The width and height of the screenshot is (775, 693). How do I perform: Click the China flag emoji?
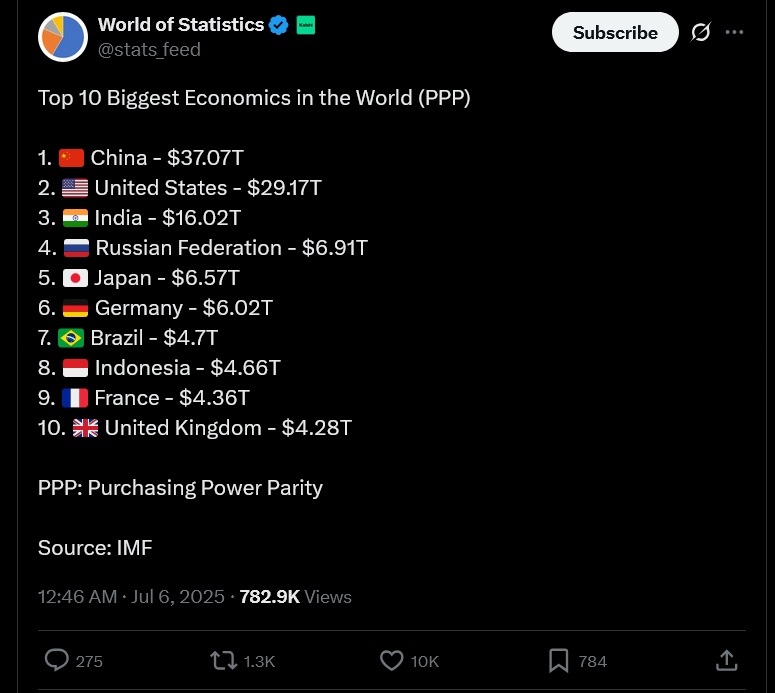[71, 158]
